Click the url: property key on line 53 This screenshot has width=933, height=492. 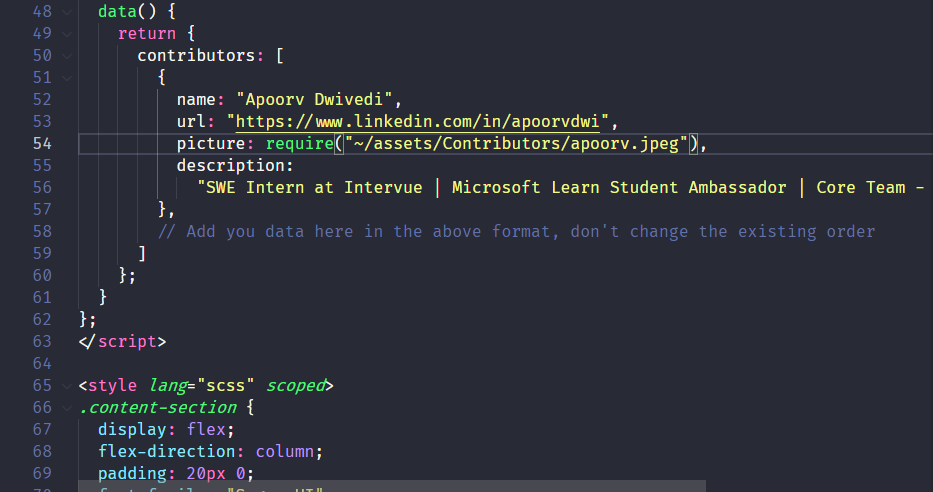(196, 121)
